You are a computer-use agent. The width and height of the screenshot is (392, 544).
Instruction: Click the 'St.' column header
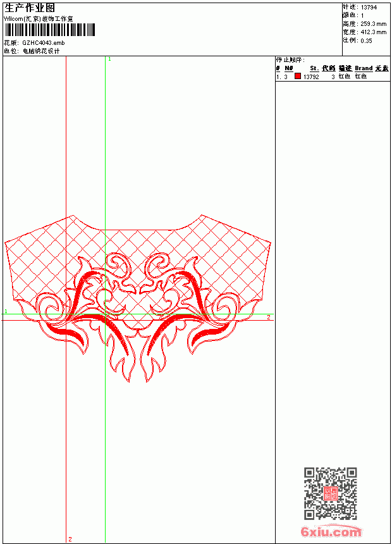(314, 68)
